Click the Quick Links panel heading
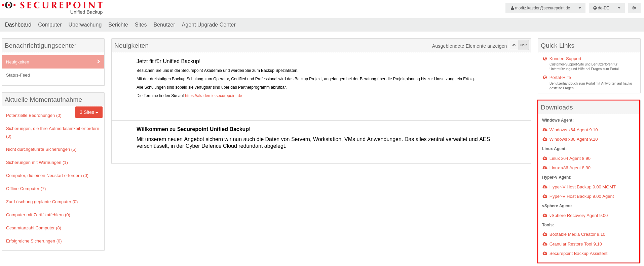Image resolution: width=644 pixels, height=266 pixels. pyautogui.click(x=558, y=46)
